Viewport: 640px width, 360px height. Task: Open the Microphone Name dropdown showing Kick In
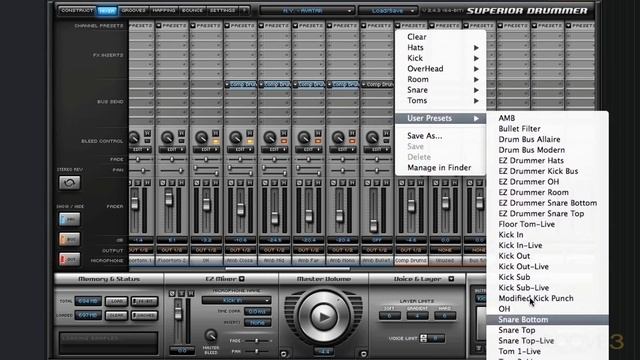pos(236,300)
